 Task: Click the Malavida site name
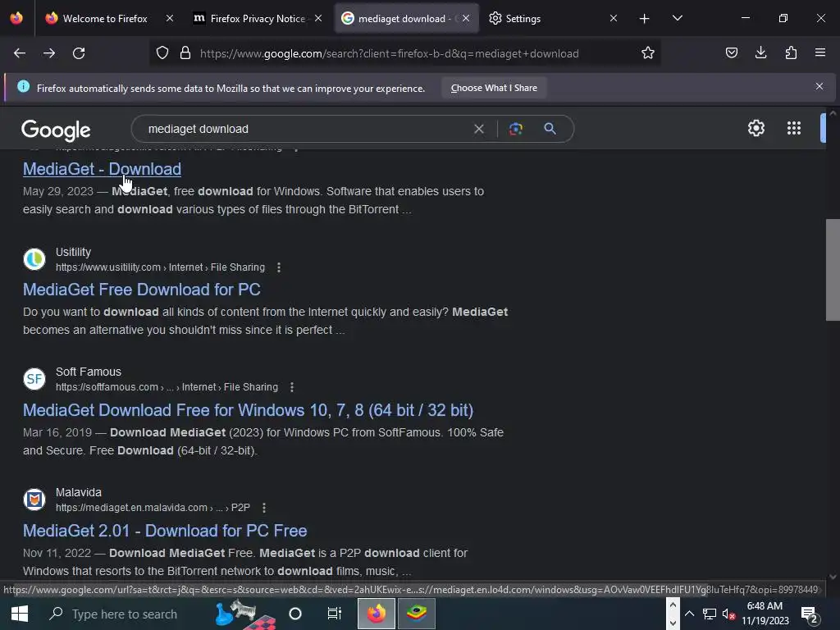click(x=78, y=492)
